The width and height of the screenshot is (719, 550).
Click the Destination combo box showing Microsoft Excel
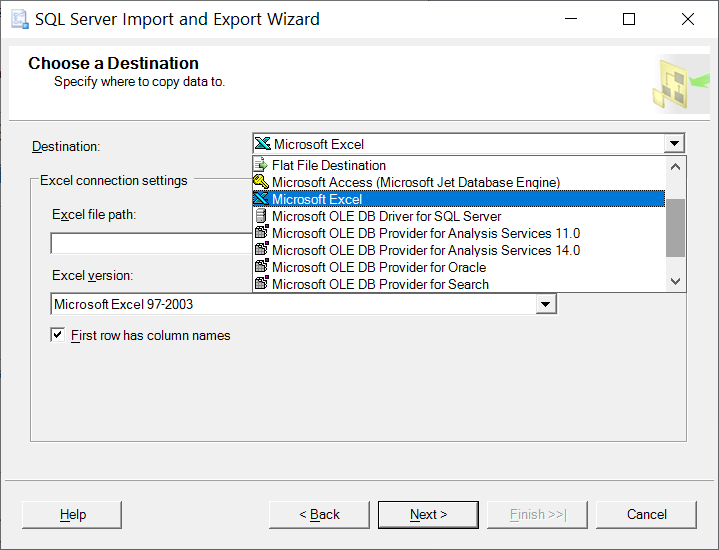(468, 144)
